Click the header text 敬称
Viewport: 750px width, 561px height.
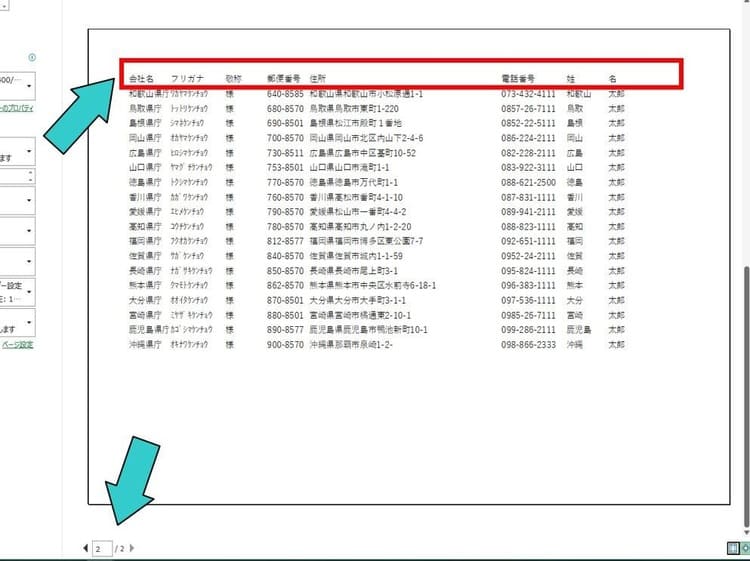coord(233,78)
